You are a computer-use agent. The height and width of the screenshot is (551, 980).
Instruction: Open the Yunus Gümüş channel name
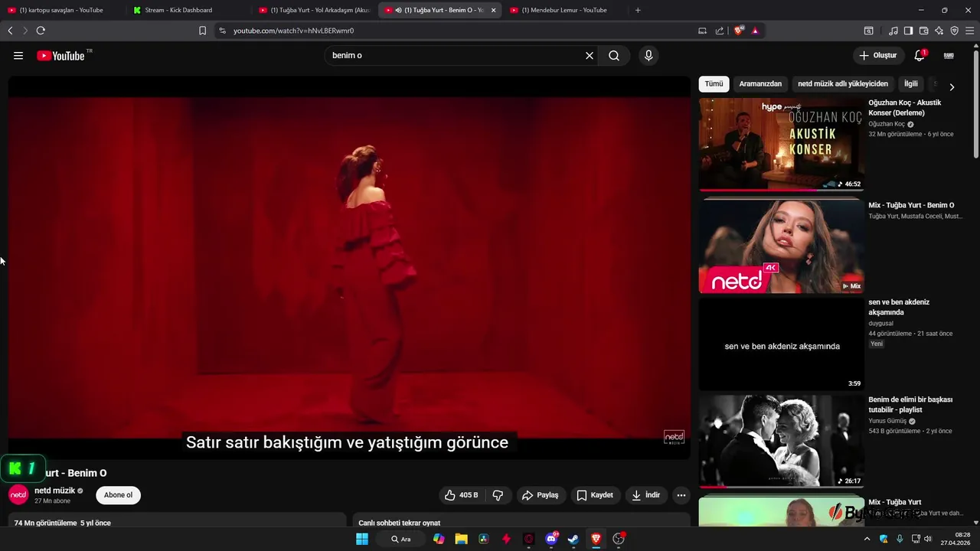tap(887, 421)
